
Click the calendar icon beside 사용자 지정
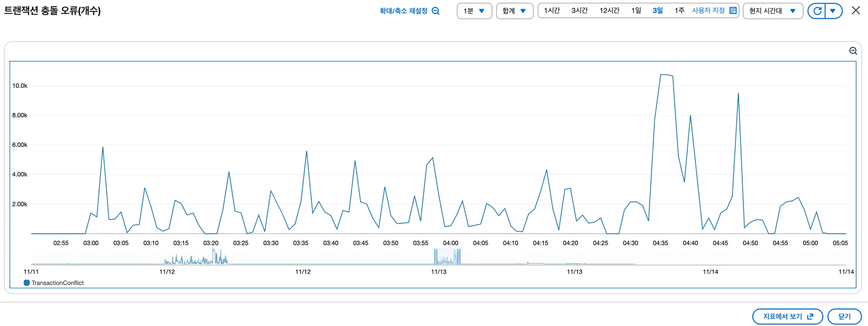(733, 11)
